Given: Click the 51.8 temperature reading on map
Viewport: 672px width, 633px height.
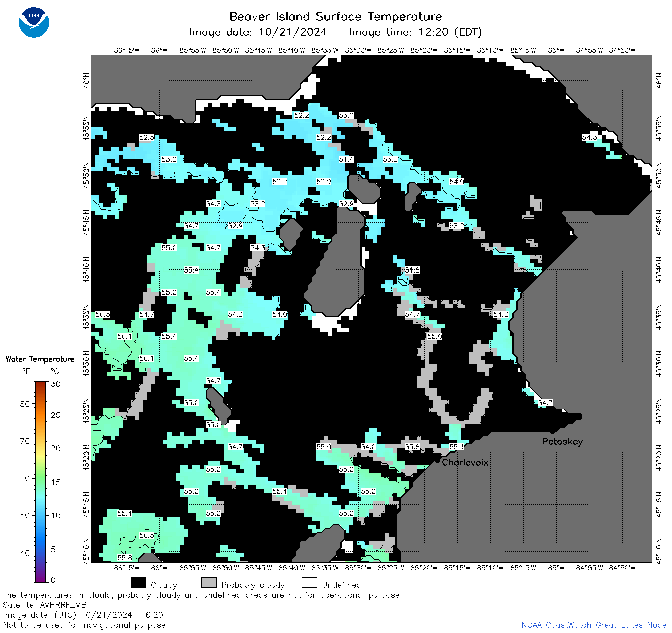Looking at the screenshot, I should 412,270.
